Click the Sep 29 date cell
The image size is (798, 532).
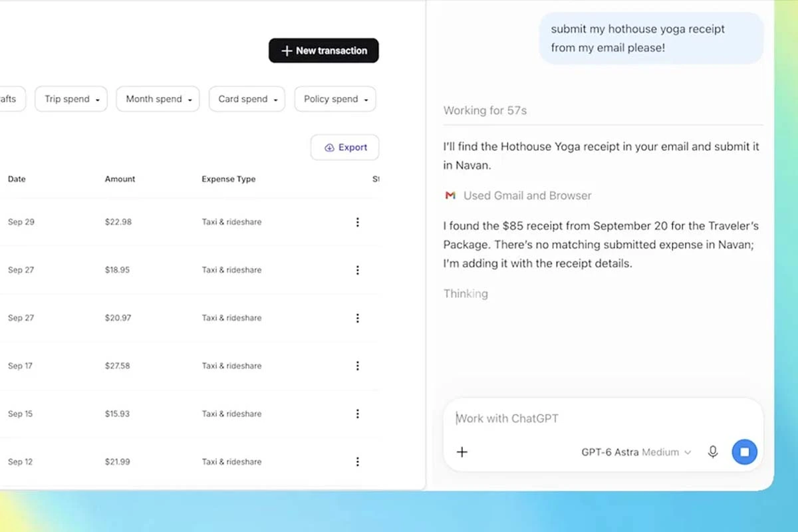click(21, 222)
